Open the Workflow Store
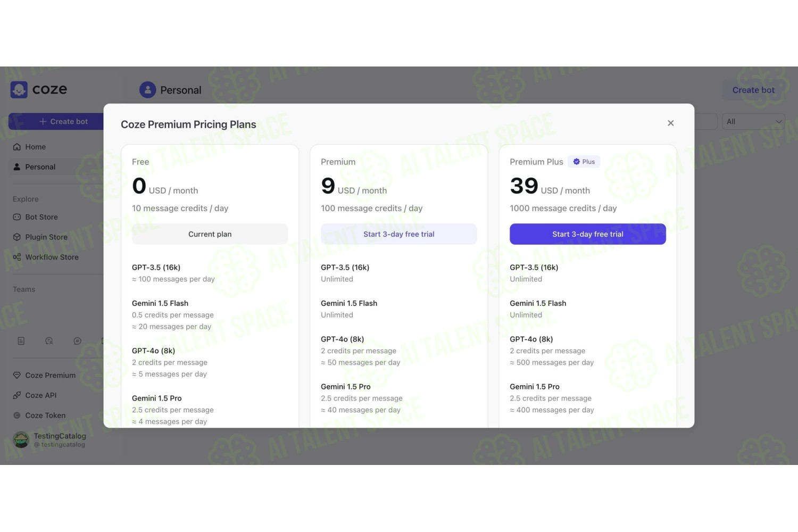 tap(53, 257)
